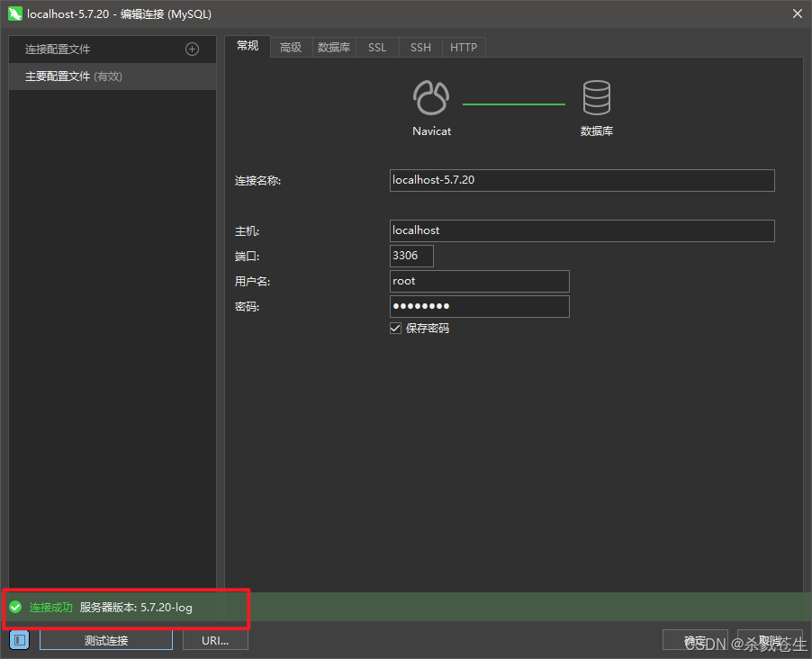Open the 数据库 tab
Viewport: 812px width, 659px height.
[334, 48]
